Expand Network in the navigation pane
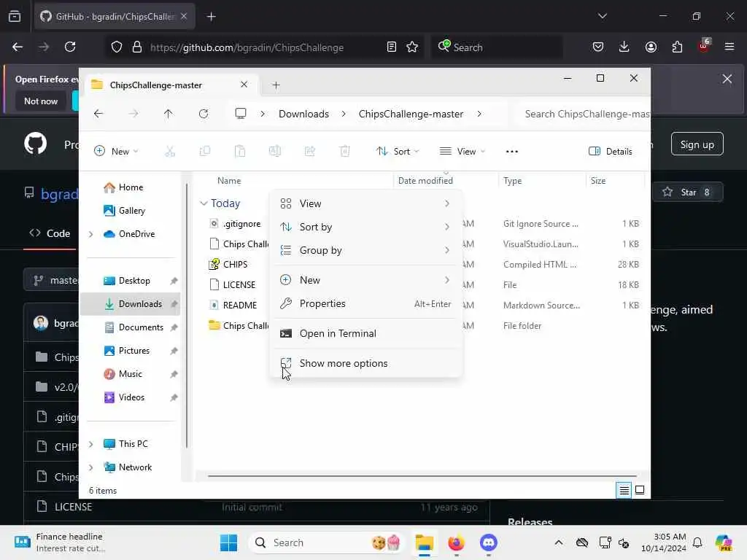Screen dimensions: 747x560 pos(91,467)
